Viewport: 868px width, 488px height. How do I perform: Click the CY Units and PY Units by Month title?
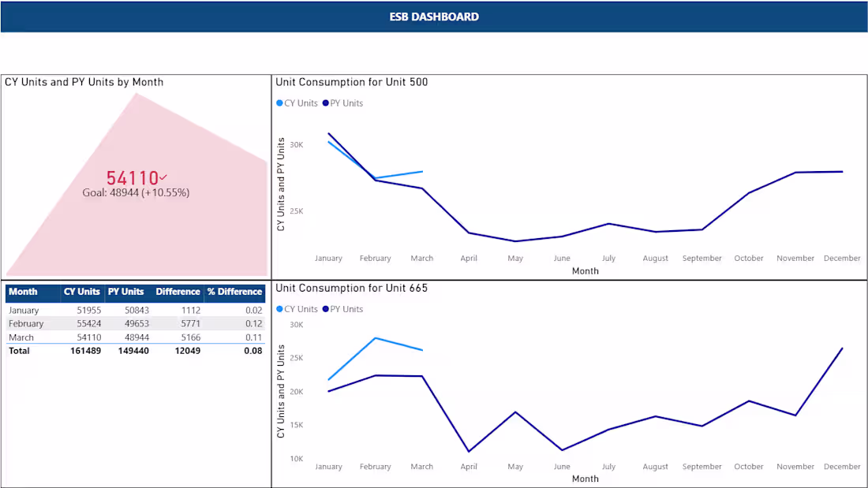[x=84, y=82]
